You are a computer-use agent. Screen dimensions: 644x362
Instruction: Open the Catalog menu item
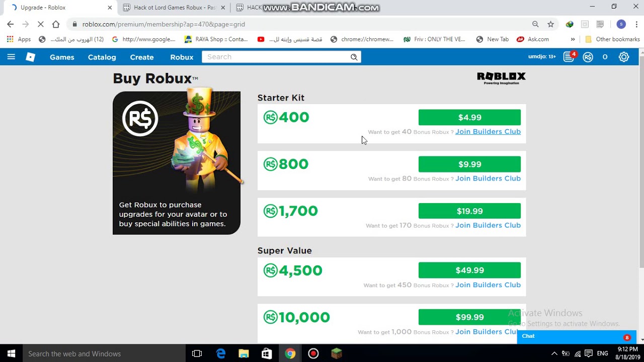(x=102, y=57)
